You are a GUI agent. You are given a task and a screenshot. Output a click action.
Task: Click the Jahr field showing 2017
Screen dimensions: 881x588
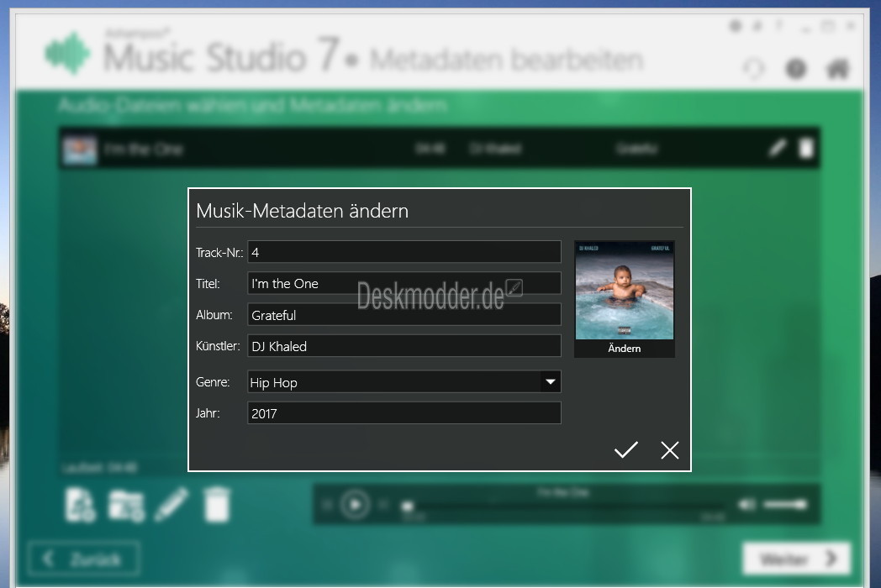[404, 413]
